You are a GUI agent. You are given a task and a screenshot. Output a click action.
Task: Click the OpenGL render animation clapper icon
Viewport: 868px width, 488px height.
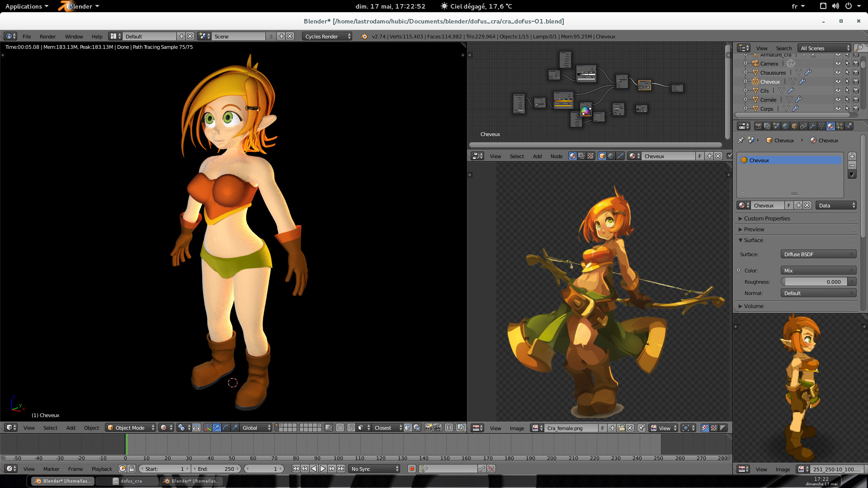pos(437,427)
